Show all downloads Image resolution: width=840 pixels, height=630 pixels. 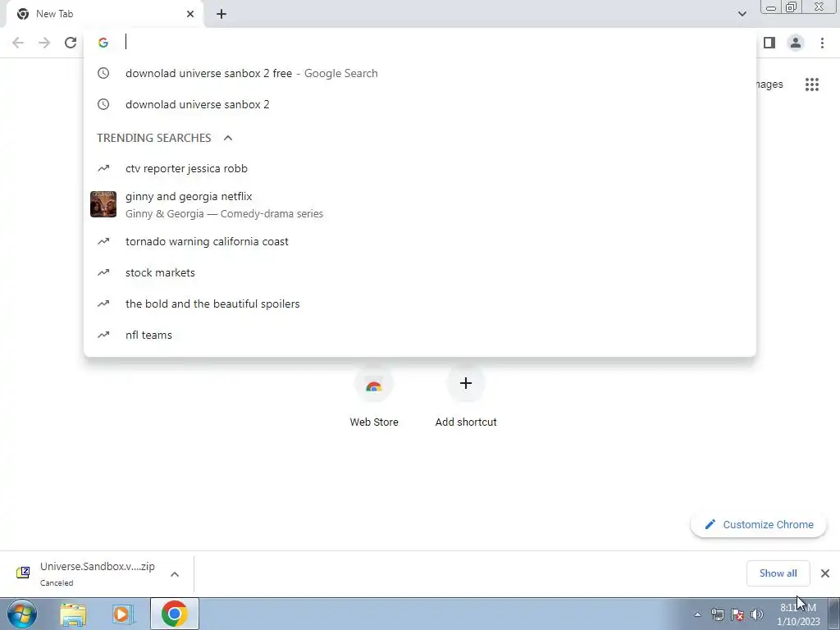point(778,573)
